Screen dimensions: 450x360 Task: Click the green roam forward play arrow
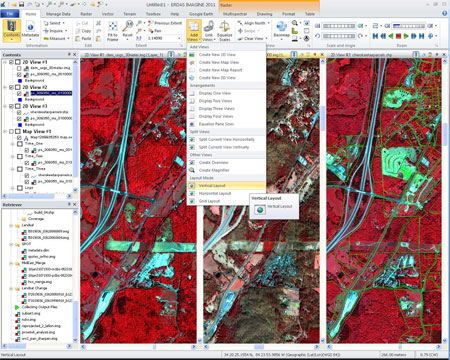coord(406,36)
